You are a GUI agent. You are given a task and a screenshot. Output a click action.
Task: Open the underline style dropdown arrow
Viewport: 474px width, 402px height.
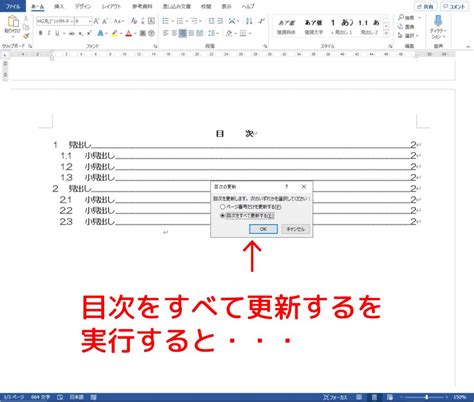pos(64,33)
